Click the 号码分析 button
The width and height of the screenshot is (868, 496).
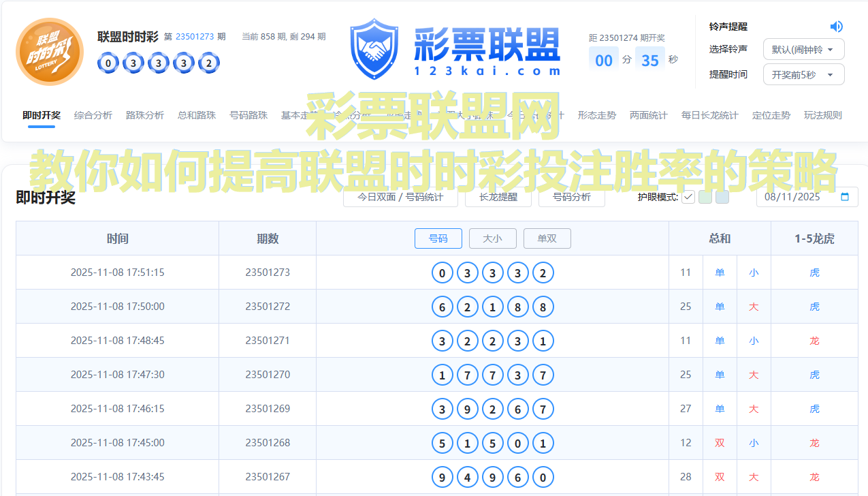click(x=571, y=197)
